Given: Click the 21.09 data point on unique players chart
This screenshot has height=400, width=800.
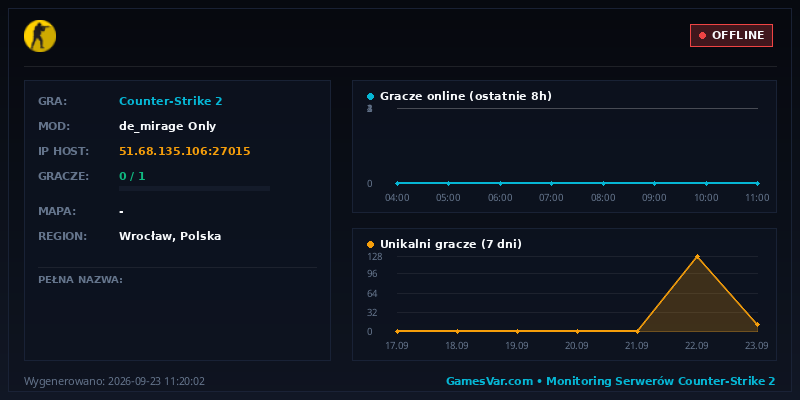Looking at the screenshot, I should tap(637, 331).
